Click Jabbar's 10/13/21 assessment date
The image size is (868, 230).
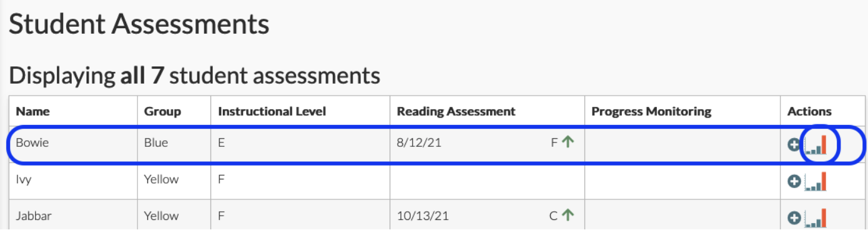423,216
